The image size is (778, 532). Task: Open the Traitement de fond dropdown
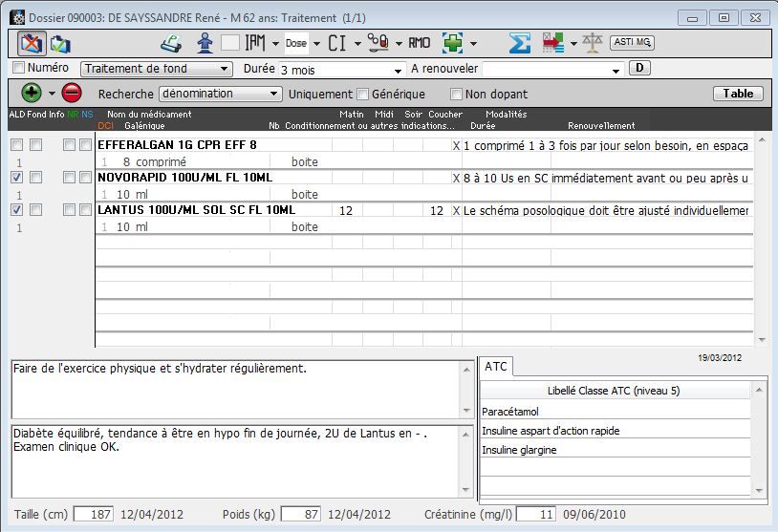pyautogui.click(x=157, y=69)
